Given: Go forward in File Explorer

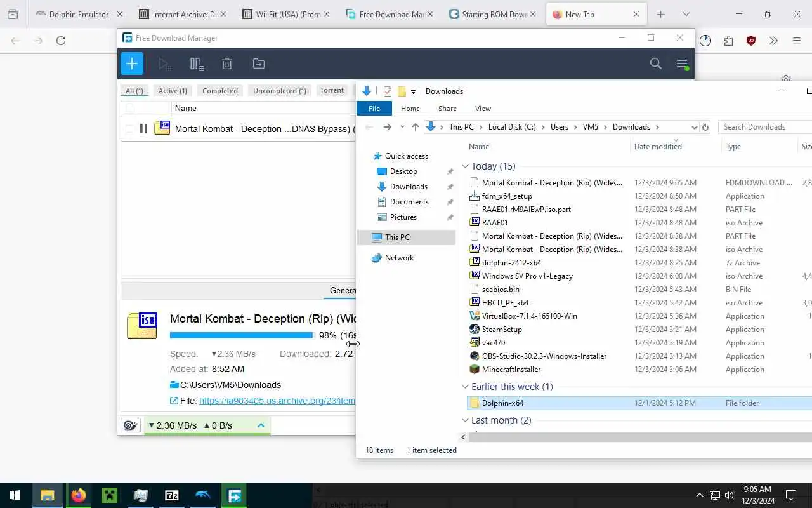Looking at the screenshot, I should click(387, 127).
